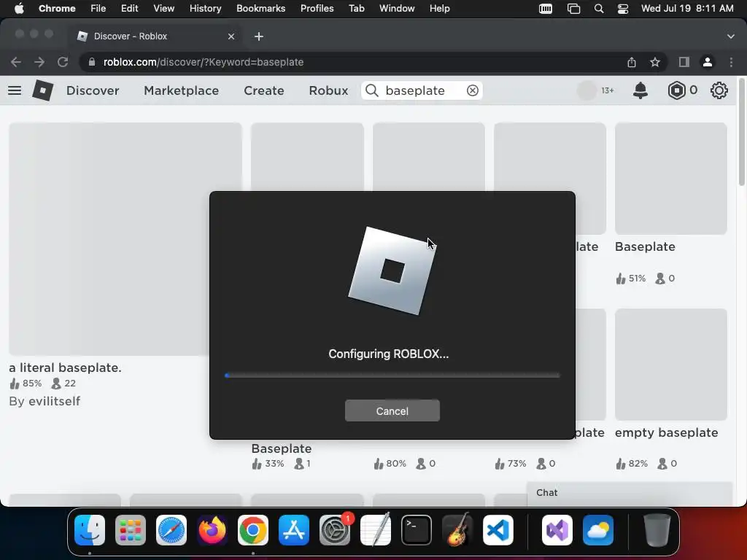Open the History menu
This screenshot has width=747, height=560.
click(205, 9)
